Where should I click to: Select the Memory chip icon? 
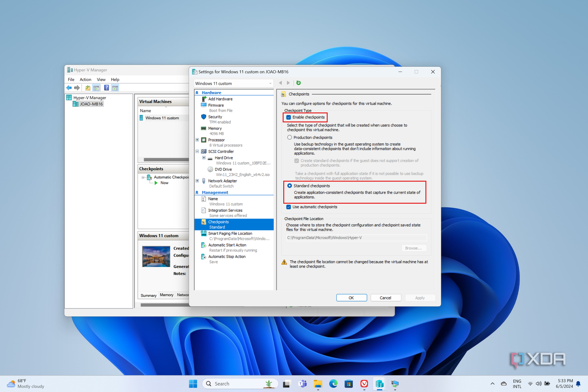click(x=203, y=128)
